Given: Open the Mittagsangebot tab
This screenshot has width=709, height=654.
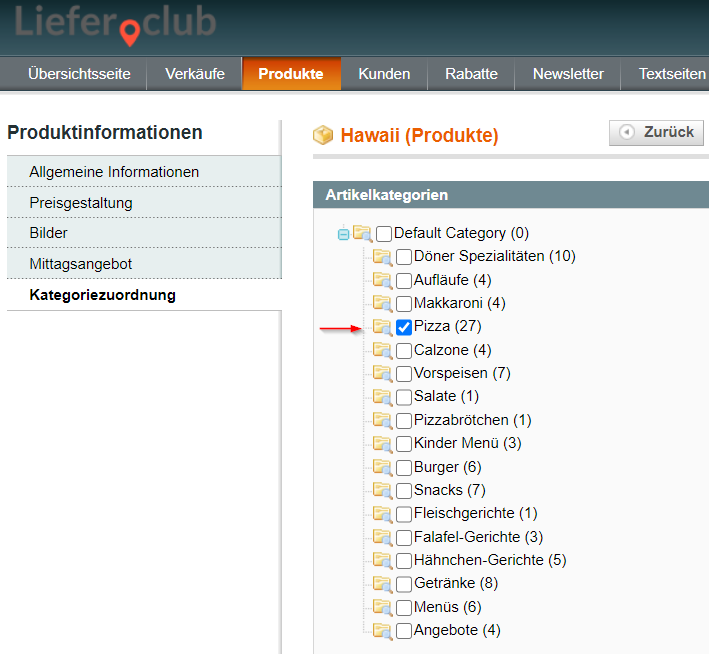Looking at the screenshot, I should [x=144, y=264].
